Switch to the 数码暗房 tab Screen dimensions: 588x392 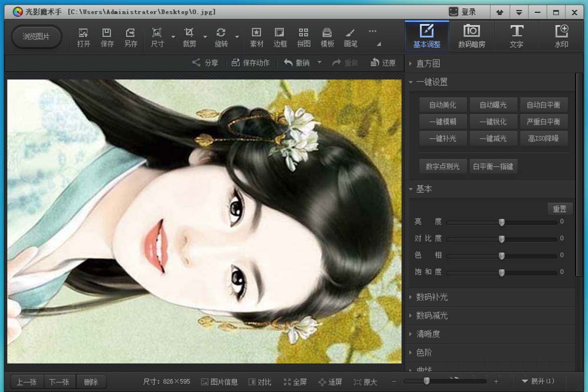tap(472, 36)
